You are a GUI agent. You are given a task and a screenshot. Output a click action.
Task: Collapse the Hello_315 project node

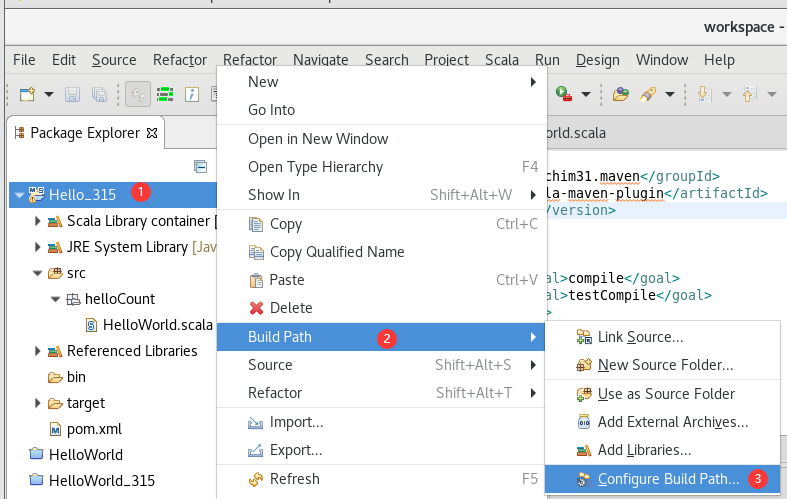tap(19, 195)
